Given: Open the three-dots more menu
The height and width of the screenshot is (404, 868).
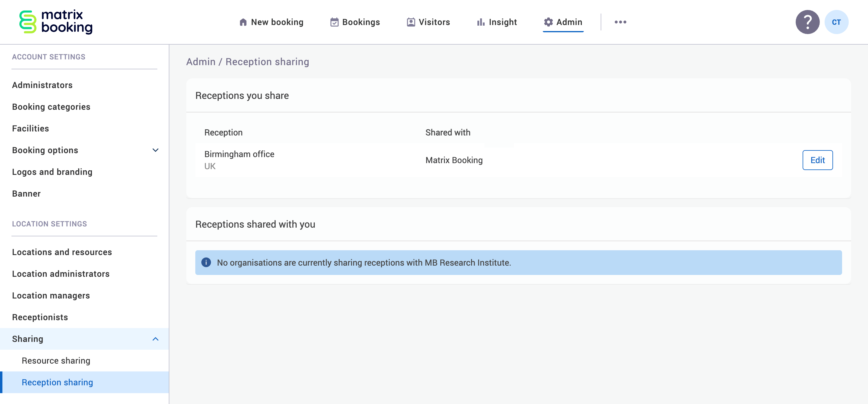Looking at the screenshot, I should click(620, 22).
